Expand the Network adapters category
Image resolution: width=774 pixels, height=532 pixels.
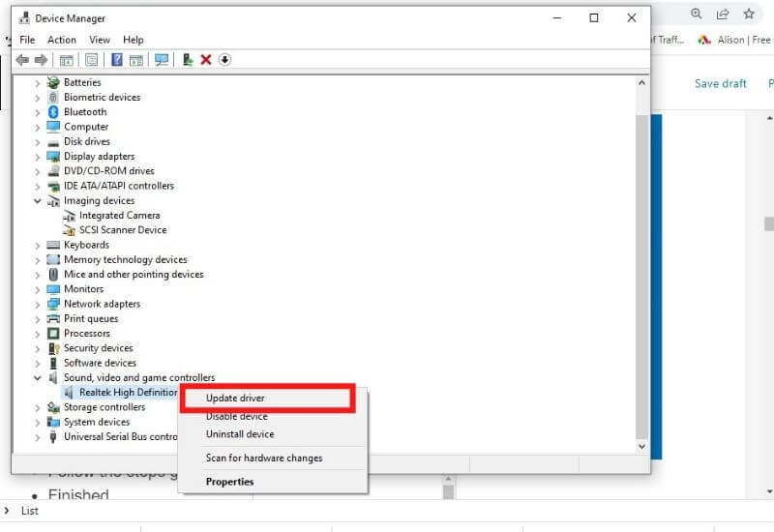(38, 304)
